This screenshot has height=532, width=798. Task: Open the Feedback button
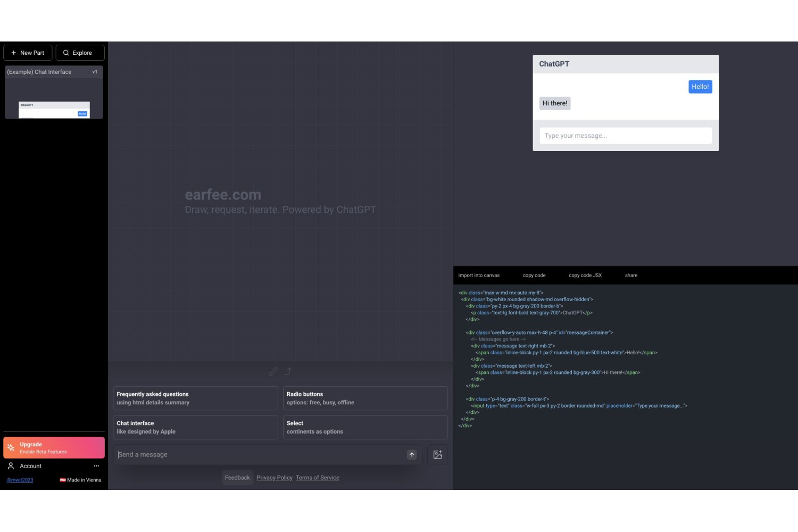pyautogui.click(x=237, y=478)
